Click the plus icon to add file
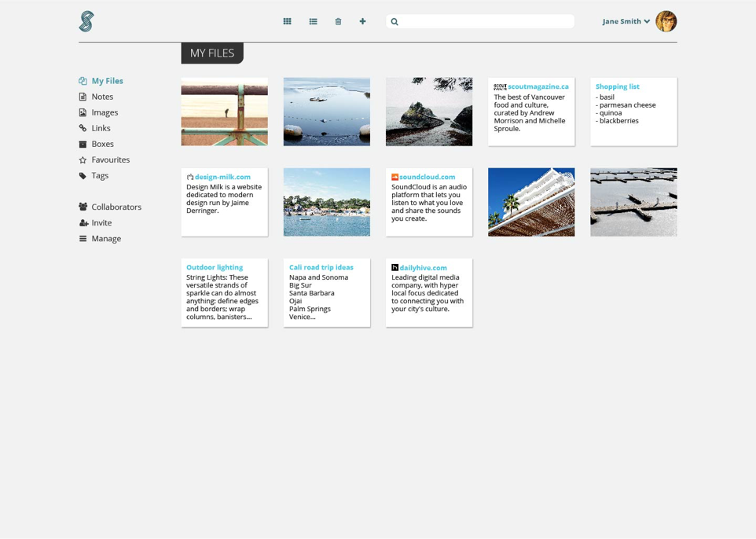The image size is (756, 539). [362, 21]
